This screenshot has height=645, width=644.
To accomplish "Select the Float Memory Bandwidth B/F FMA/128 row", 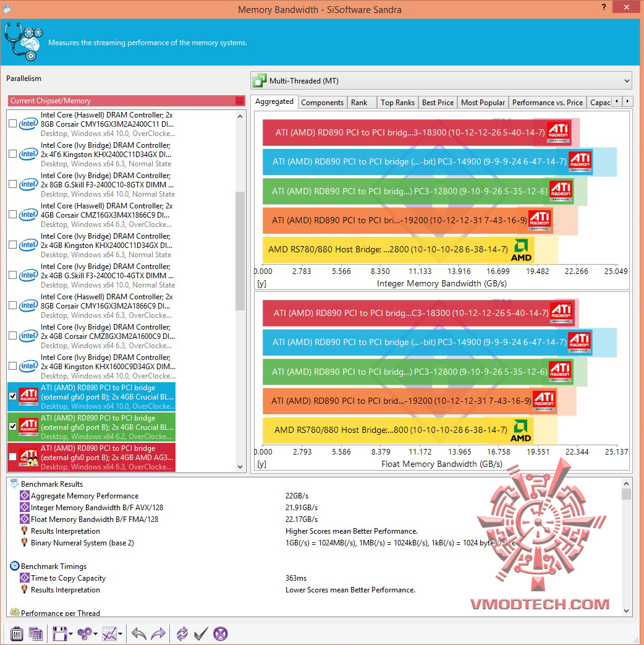I will [x=315, y=519].
